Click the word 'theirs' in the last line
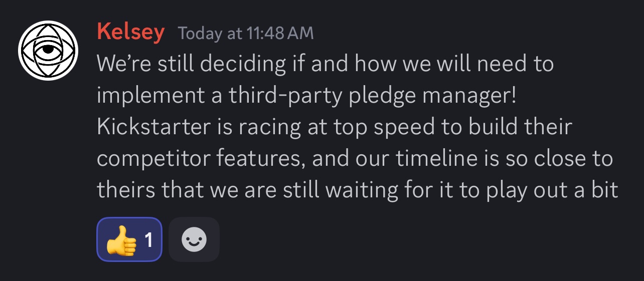Viewport: 644px width, 281px height. tap(123, 190)
